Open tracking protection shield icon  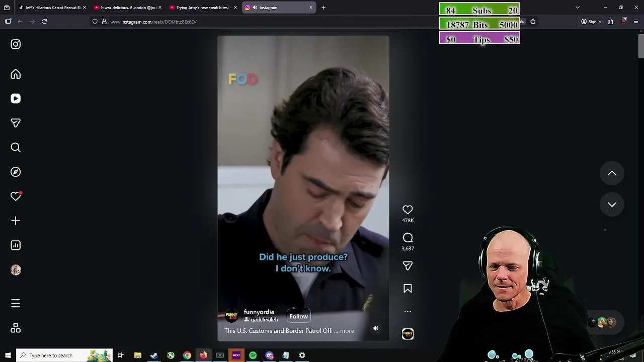pos(95,22)
